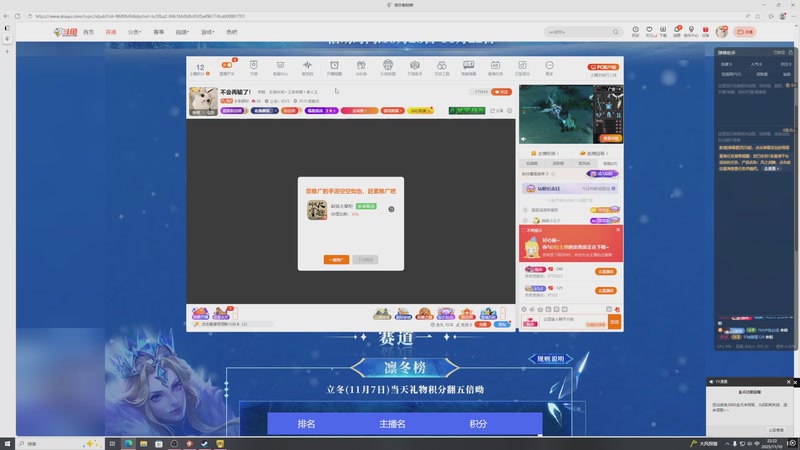Click the red start-streaming button in site header

745,32
